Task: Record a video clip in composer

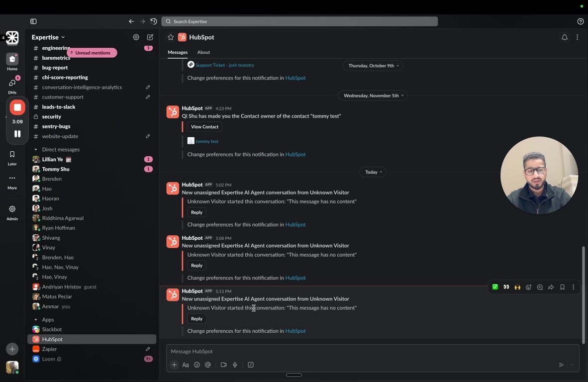Action: click(223, 365)
